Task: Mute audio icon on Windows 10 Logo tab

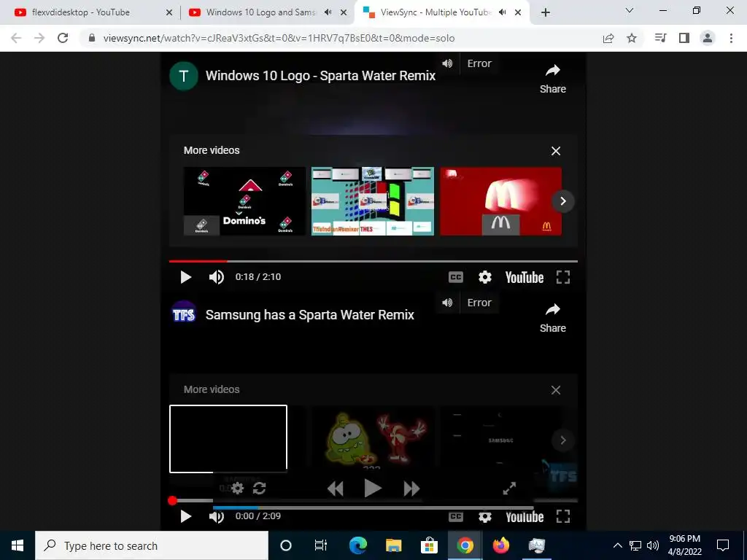Action: [328, 12]
